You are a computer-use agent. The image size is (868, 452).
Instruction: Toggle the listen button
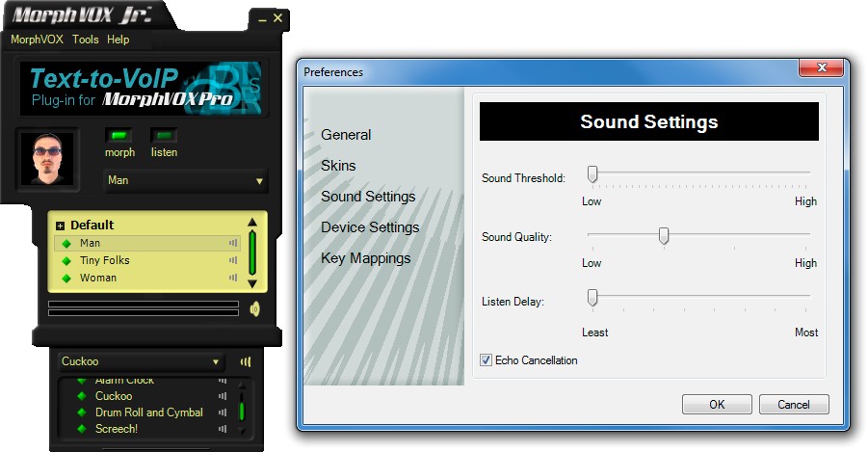tap(164, 135)
